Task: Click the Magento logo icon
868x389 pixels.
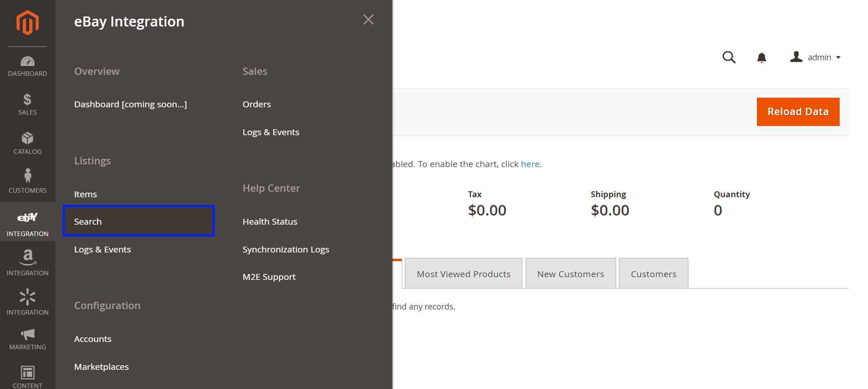Action: pos(27,22)
